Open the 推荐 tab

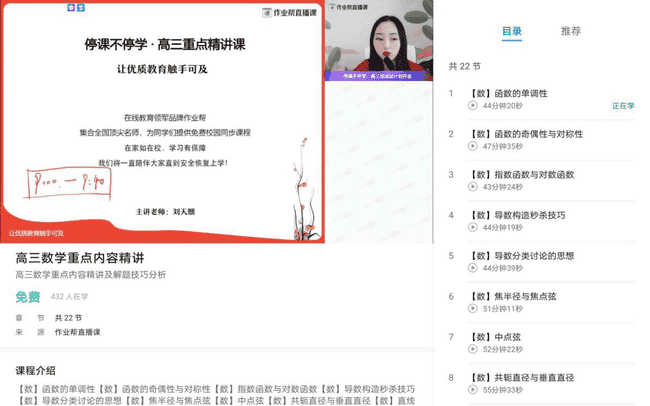(571, 31)
